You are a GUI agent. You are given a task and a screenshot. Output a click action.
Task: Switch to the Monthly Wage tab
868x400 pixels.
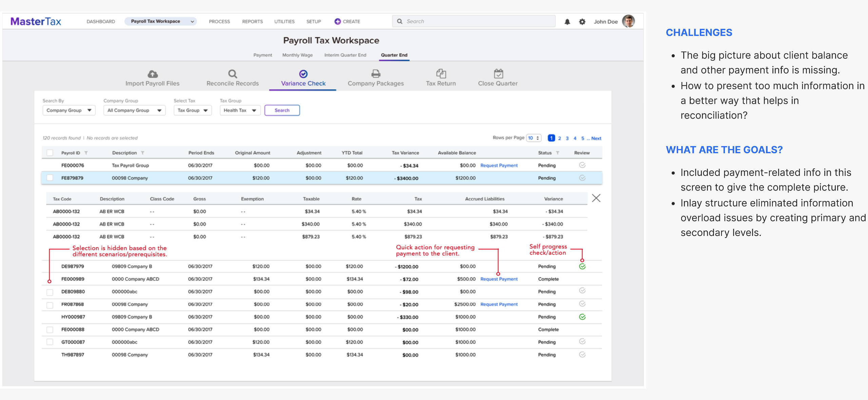point(297,55)
